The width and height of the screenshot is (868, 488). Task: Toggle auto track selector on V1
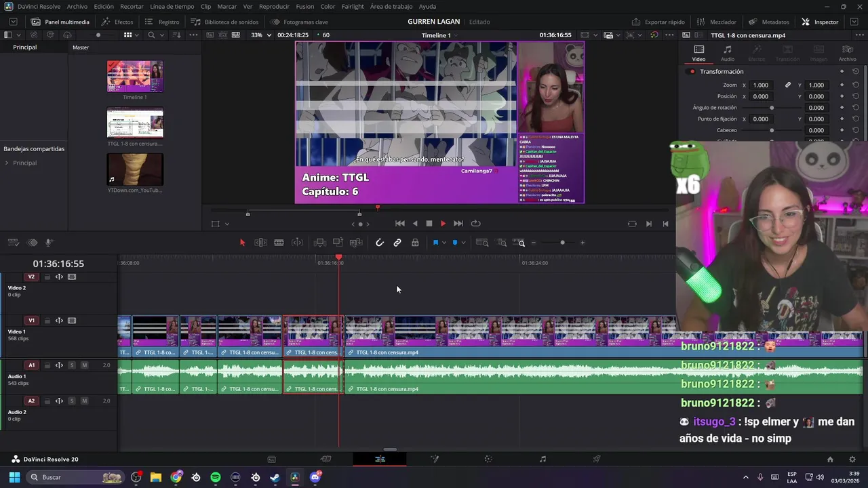coord(59,321)
